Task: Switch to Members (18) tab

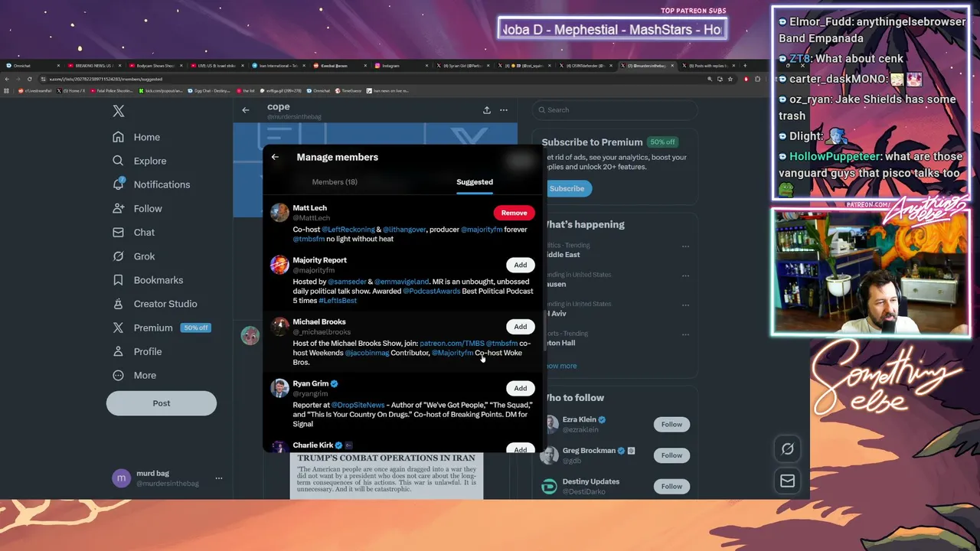Action: coord(335,182)
